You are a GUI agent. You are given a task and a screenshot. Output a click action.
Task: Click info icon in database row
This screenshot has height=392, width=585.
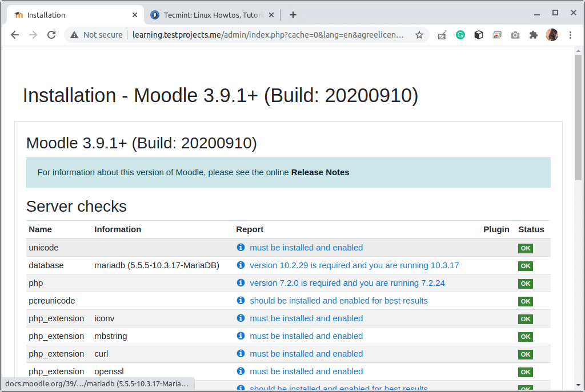pyautogui.click(x=241, y=265)
